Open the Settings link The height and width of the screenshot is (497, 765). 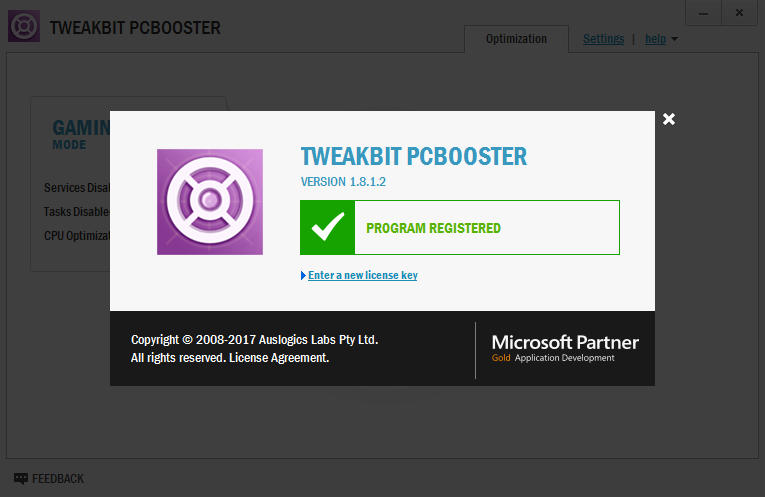[603, 39]
